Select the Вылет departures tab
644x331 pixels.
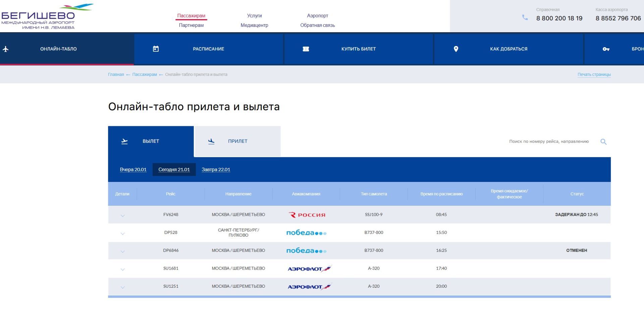point(151,141)
